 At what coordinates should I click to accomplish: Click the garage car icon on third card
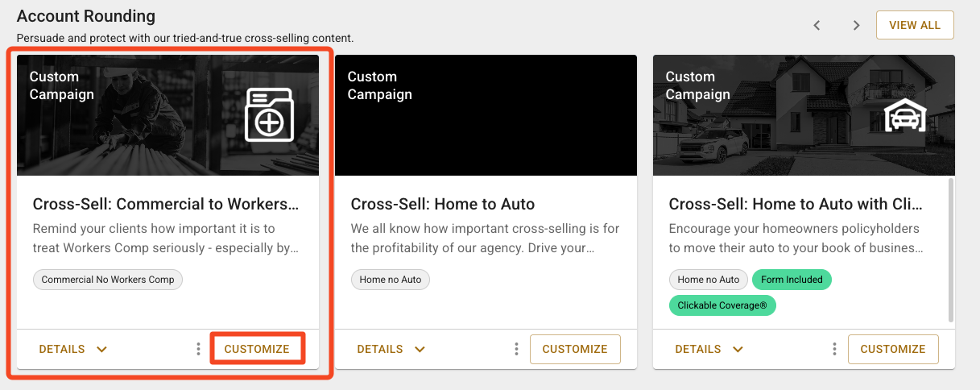point(905,117)
